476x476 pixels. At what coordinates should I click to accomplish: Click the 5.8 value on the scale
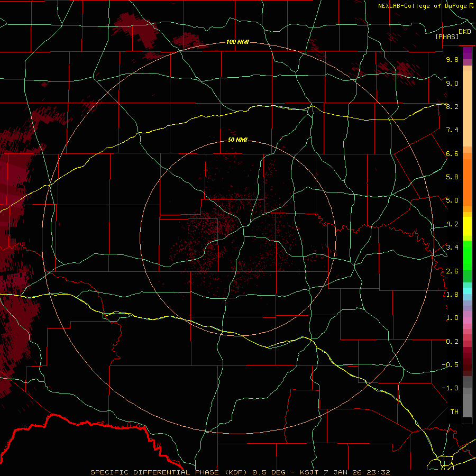(452, 177)
